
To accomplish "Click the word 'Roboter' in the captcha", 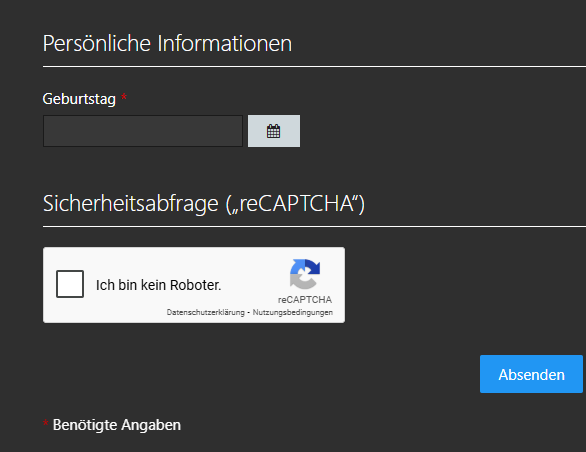I will coord(195,285).
